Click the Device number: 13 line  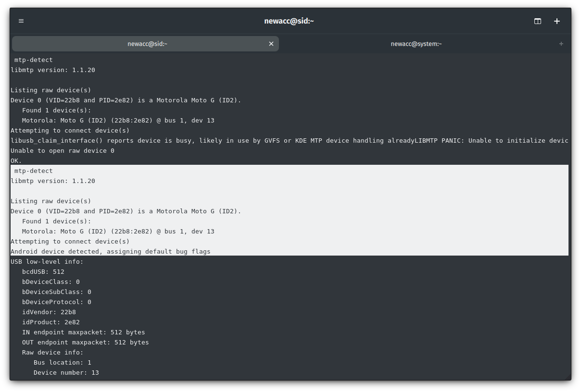[66, 372]
